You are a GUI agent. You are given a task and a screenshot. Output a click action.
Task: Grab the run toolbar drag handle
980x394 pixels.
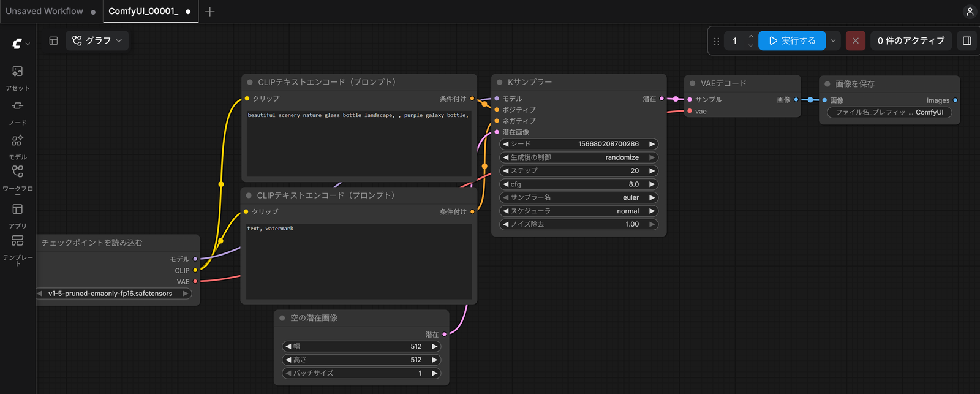coord(717,41)
